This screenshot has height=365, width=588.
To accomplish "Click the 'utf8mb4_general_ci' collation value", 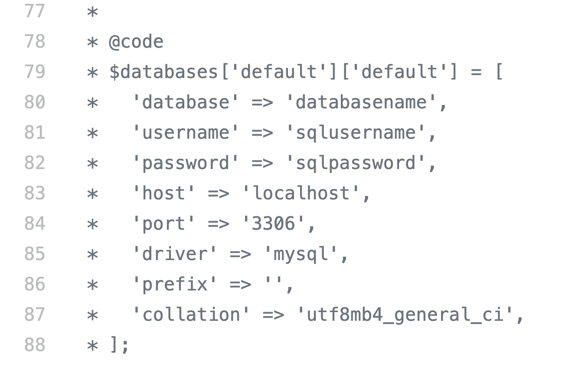I will coord(405,315).
